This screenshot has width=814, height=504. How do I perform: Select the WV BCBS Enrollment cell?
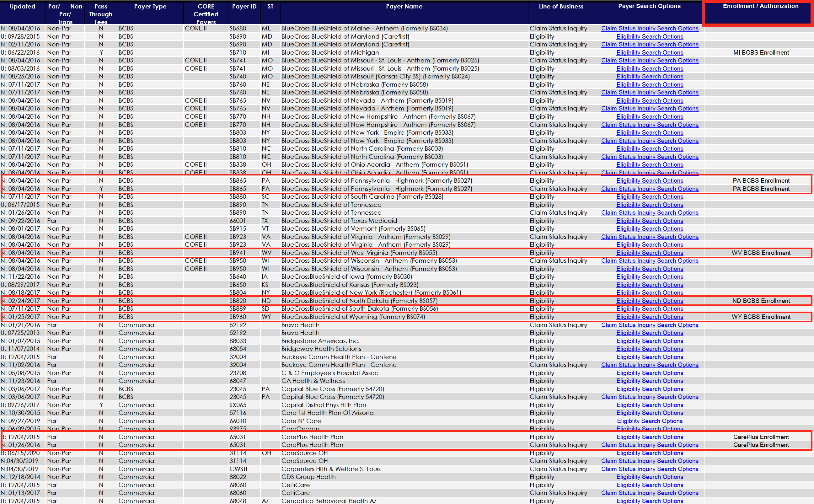[761, 253]
